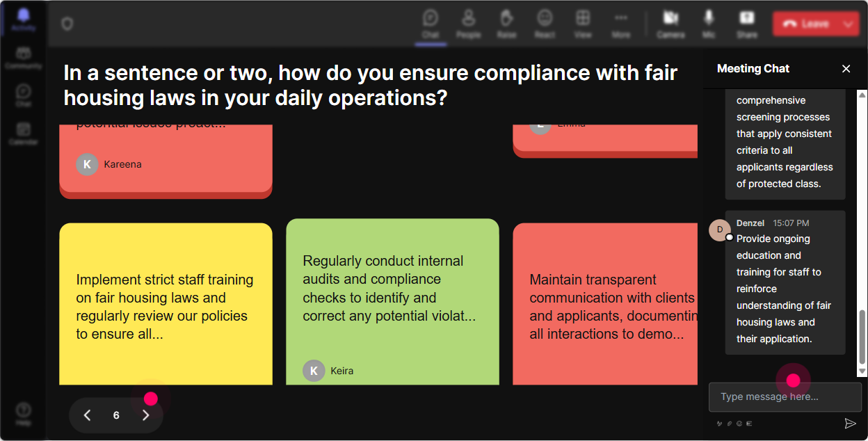This screenshot has height=441, width=868.
Task: Toggle the Mic mute state
Action: (x=709, y=24)
